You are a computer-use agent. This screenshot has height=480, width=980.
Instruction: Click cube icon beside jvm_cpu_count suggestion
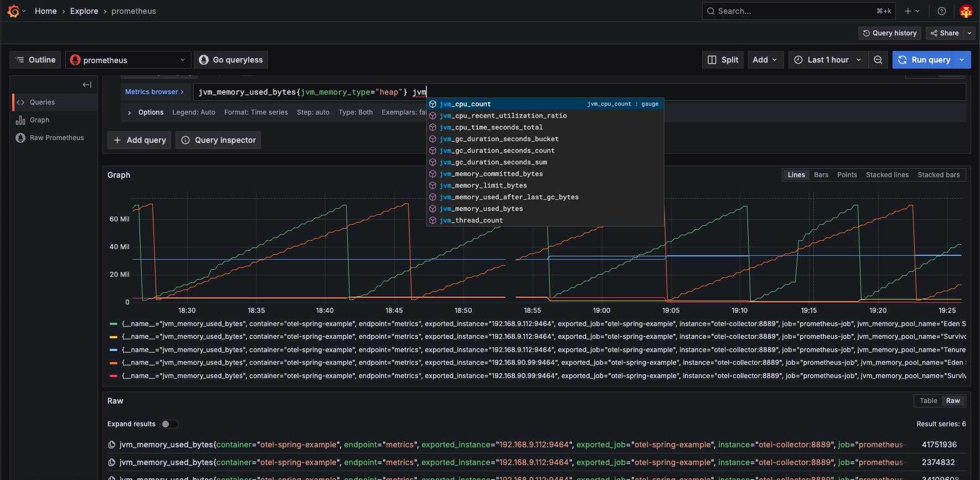[433, 104]
